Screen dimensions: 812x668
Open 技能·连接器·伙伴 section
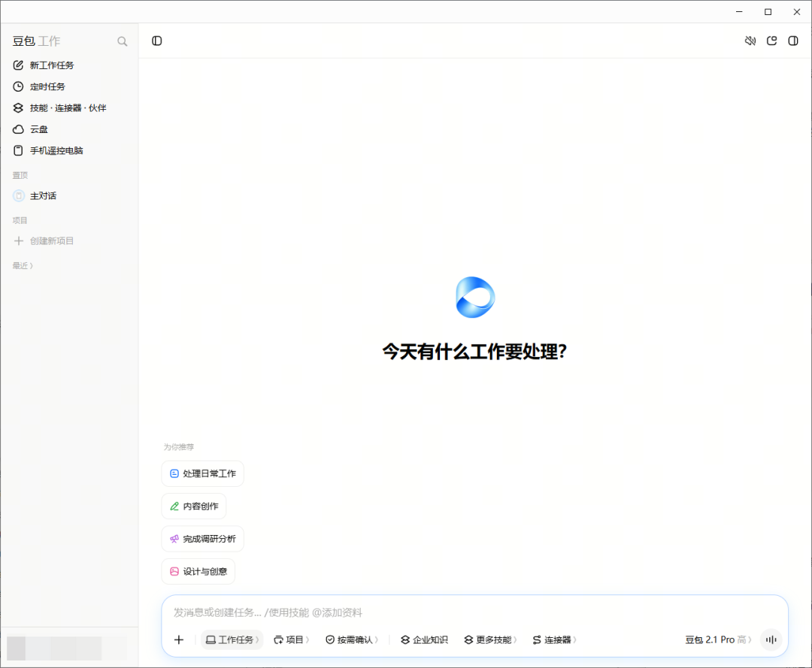[69, 107]
